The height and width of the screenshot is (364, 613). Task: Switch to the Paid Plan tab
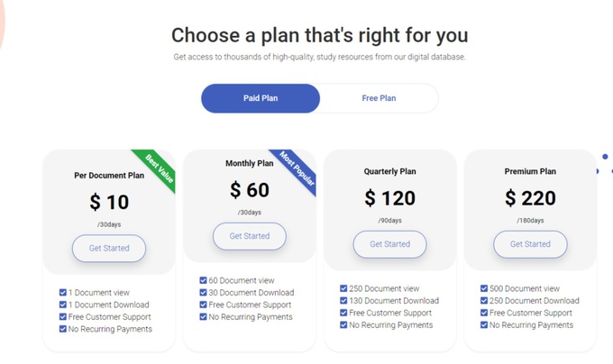[x=261, y=98]
